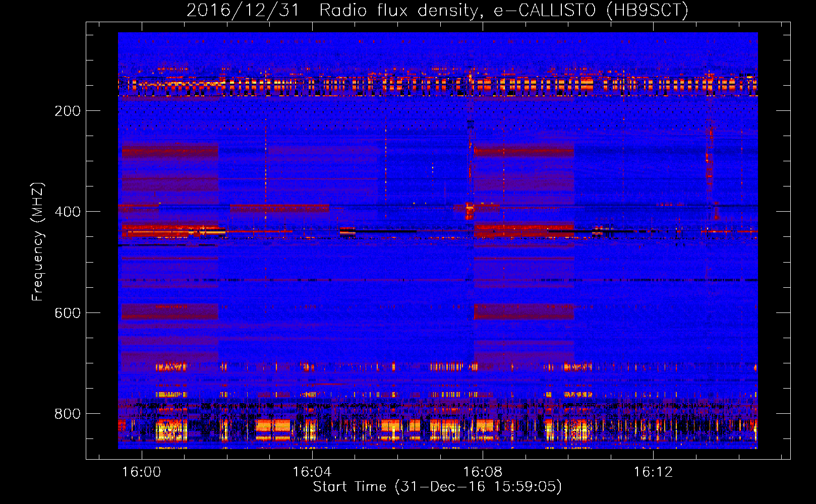Screen dimensions: 816x504
Task: Click the plot title "2016/12/31 Radio flux density, e-CALLISTO (HB9SCT)"
Action: tap(437, 10)
